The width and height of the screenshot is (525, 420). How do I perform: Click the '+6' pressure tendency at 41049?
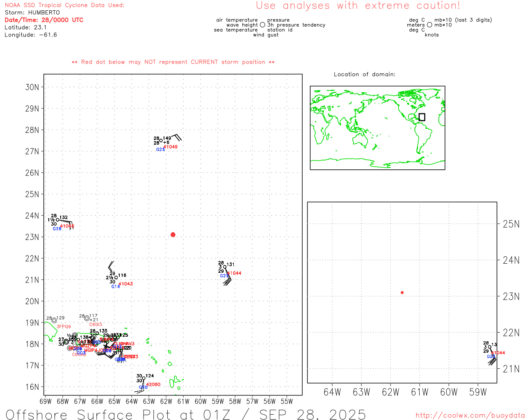(166, 143)
